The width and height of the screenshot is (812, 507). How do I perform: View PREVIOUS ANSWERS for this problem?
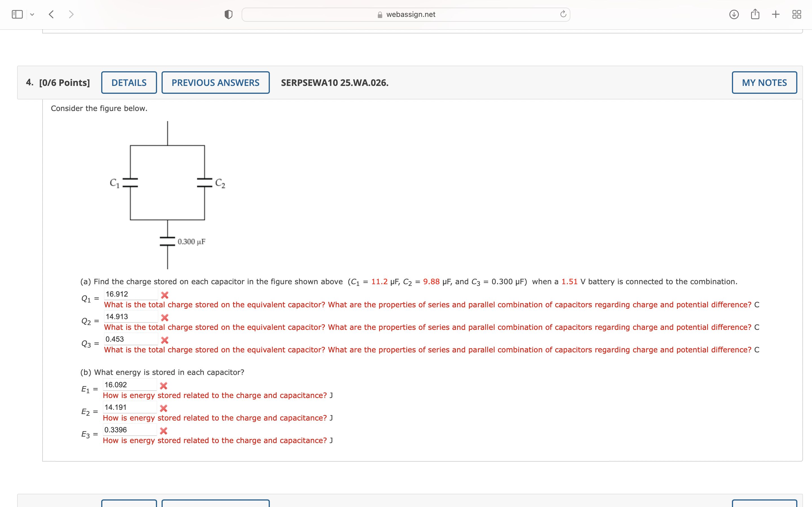coord(215,83)
